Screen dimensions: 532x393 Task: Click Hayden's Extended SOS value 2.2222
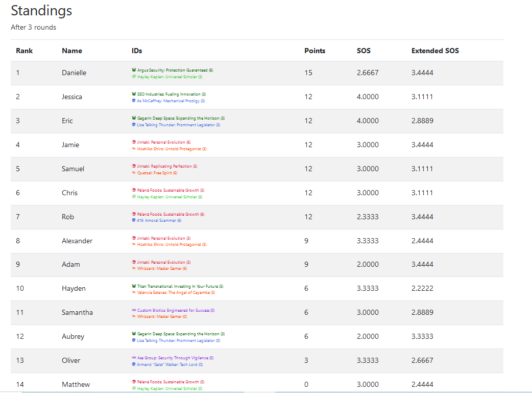pos(422,288)
